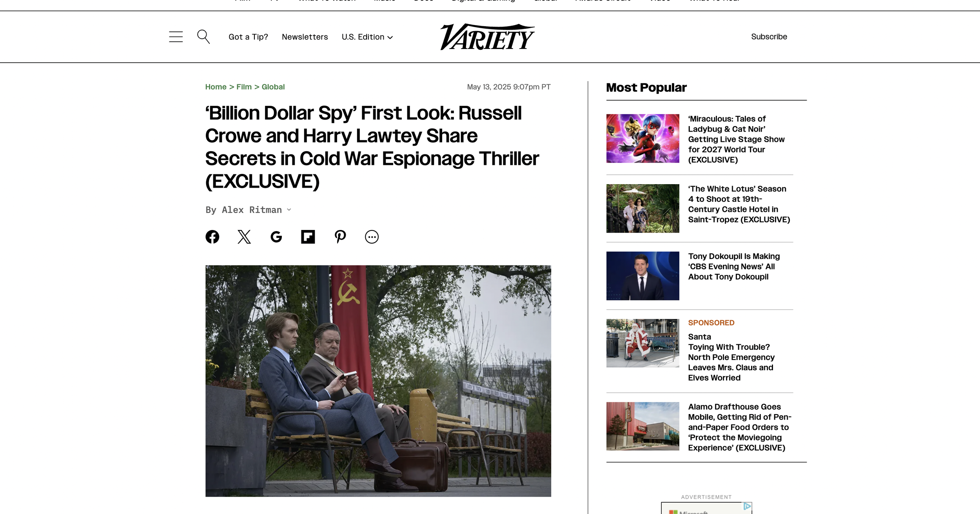The image size is (980, 514).
Task: Show more sharing options icon
Action: (x=372, y=237)
